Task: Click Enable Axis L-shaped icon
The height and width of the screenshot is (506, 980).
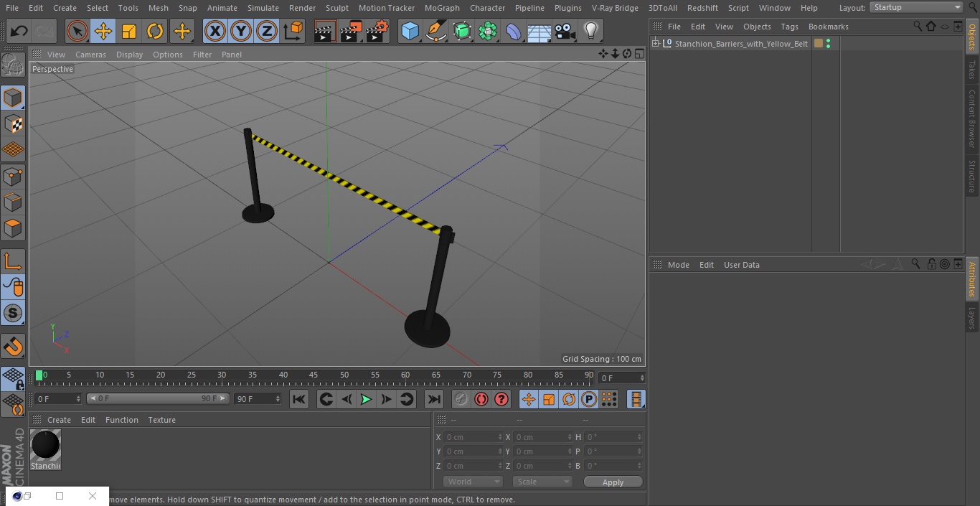Action: tap(13, 261)
